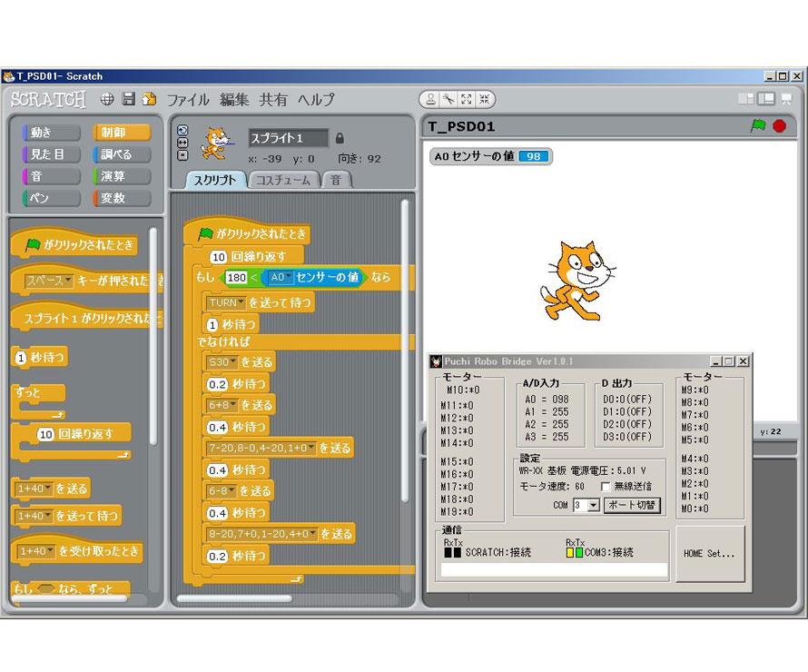This screenshot has width=808, height=672.
Task: Select the 変数 block category
Action: (122, 198)
